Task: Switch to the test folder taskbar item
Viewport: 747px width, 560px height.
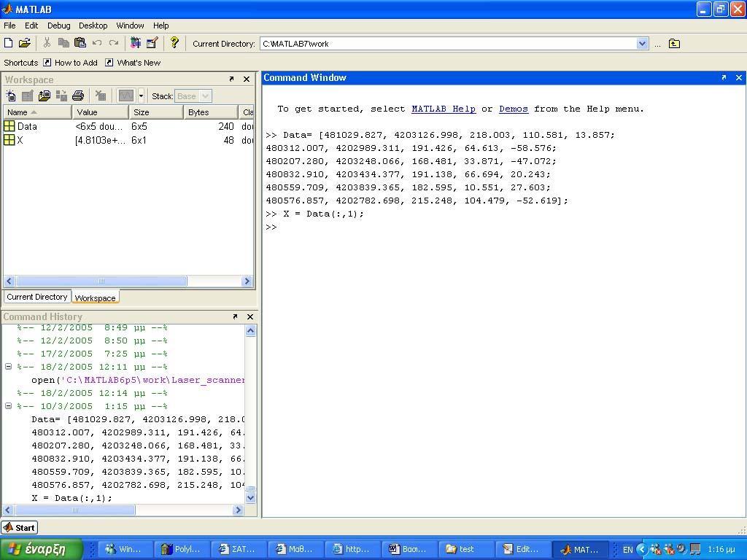Action: pyautogui.click(x=466, y=549)
